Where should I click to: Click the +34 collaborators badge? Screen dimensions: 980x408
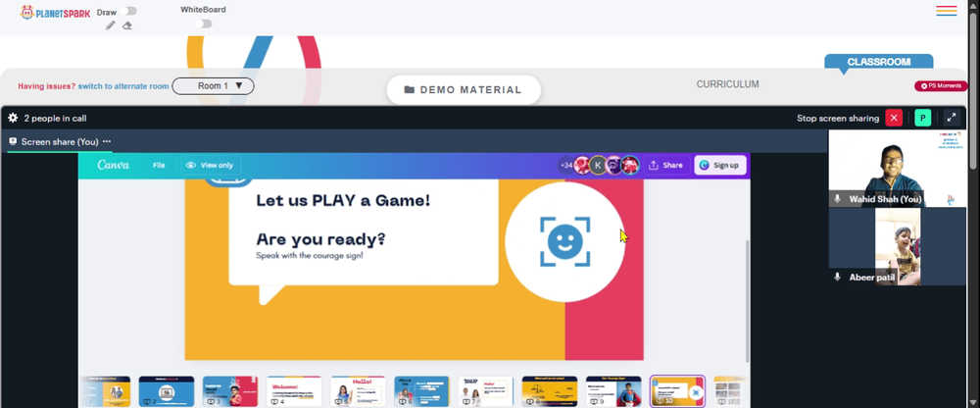coord(565,165)
